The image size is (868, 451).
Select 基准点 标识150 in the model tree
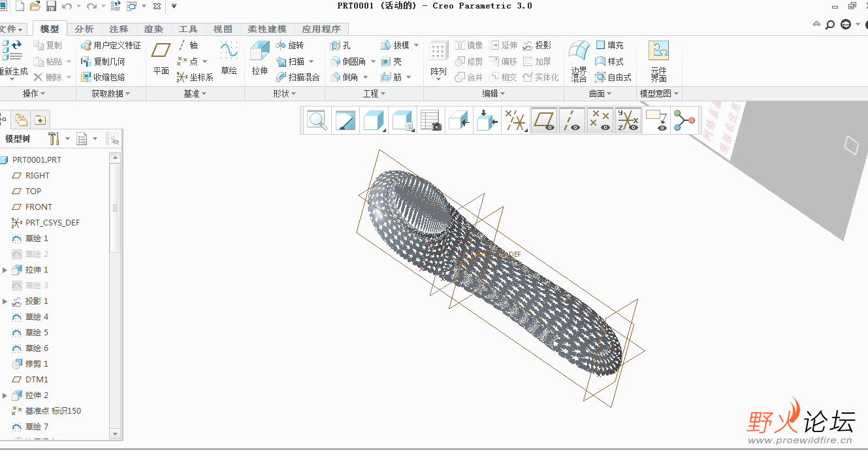click(x=46, y=411)
